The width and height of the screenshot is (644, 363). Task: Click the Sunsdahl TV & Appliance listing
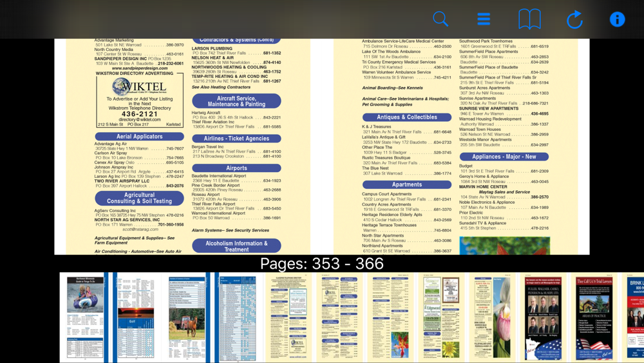[504, 226]
